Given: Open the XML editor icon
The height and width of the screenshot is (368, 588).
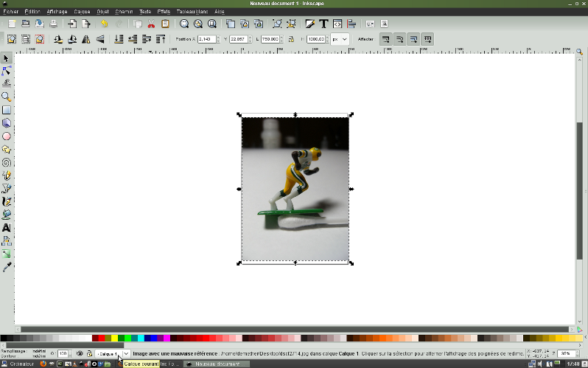Looking at the screenshot, I should (x=337, y=24).
